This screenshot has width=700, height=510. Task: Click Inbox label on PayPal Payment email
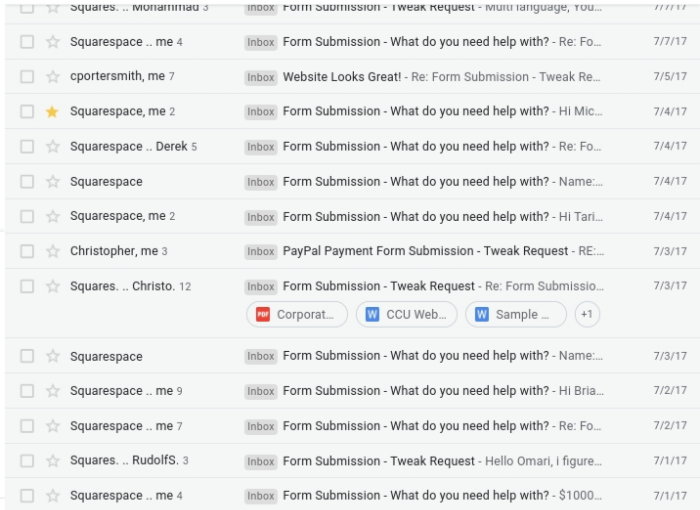click(261, 251)
